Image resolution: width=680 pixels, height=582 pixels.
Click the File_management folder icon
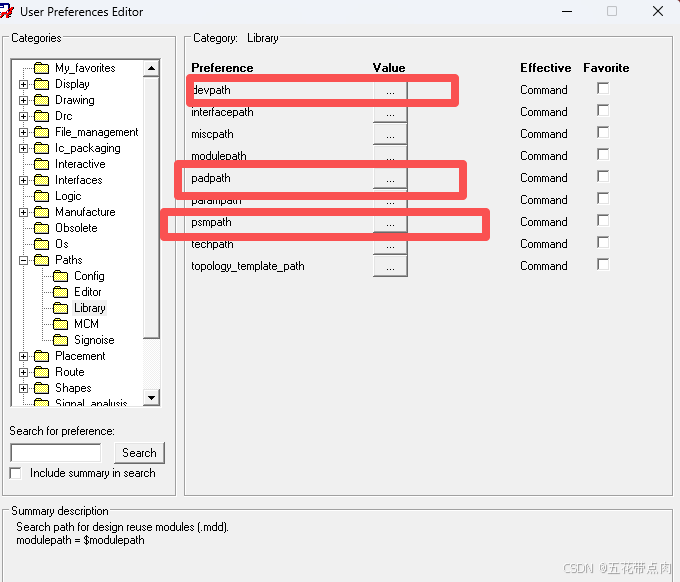(x=42, y=132)
